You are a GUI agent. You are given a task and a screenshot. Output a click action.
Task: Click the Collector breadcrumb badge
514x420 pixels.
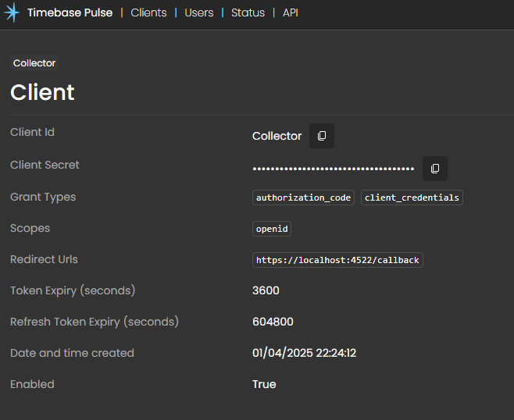[x=34, y=63]
